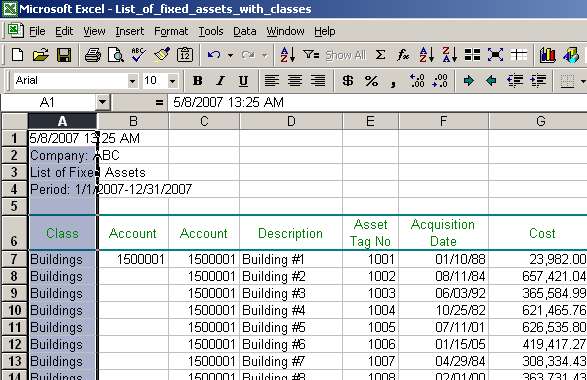Viewport: 587px width, 380px height.
Task: Increase decimal places
Action: pos(417,80)
